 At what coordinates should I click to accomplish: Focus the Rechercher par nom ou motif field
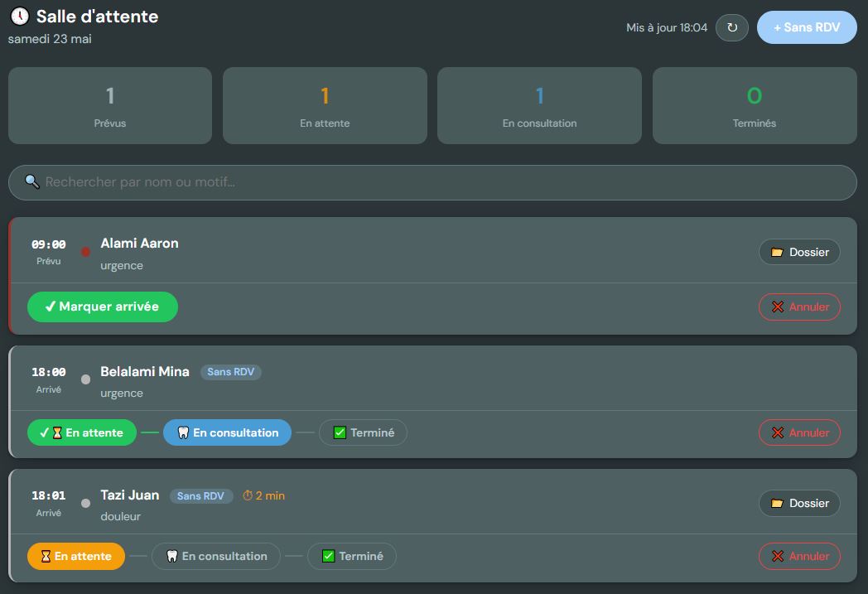[x=433, y=182]
